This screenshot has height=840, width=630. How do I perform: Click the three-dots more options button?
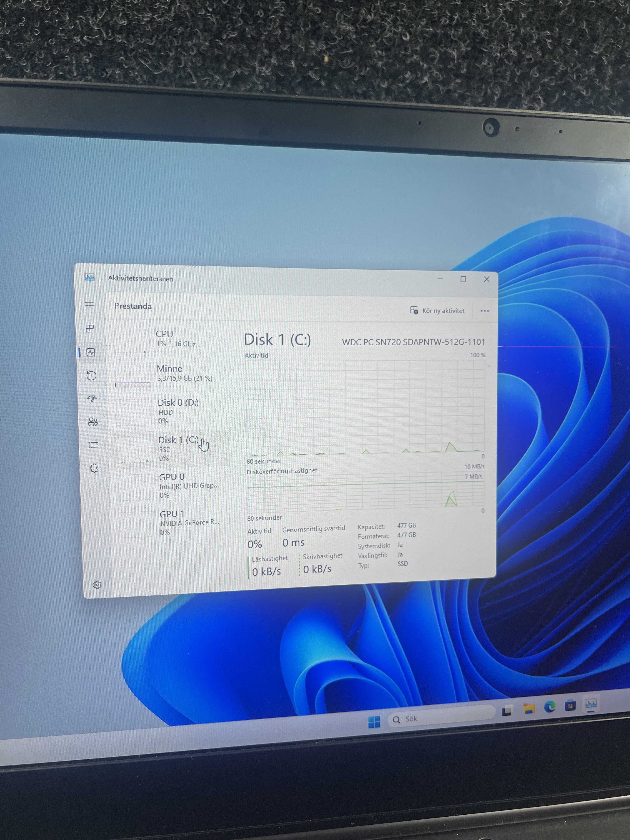click(x=485, y=311)
